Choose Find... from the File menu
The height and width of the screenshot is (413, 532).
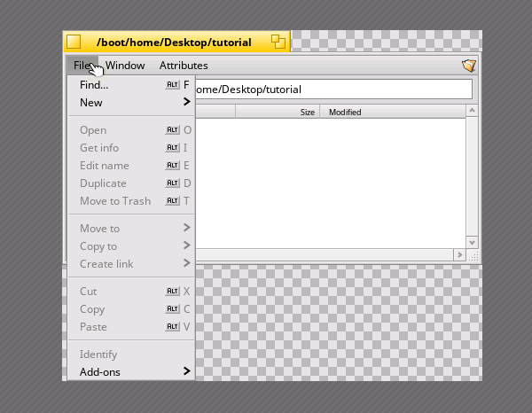point(94,85)
